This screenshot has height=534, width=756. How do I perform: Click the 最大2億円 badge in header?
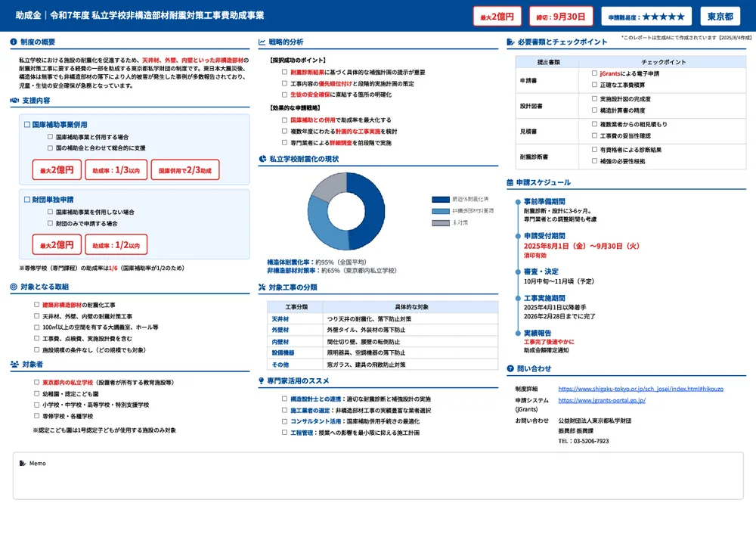(497, 17)
